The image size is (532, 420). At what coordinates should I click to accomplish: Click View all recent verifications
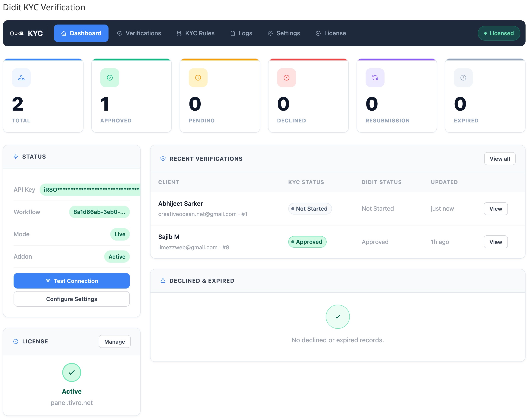(499, 159)
